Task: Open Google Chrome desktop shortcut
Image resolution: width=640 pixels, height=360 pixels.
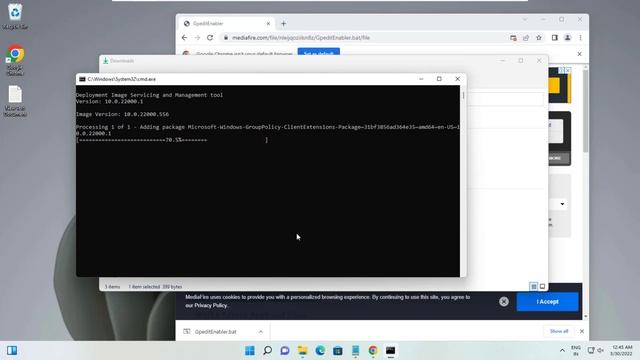Action: (15, 60)
